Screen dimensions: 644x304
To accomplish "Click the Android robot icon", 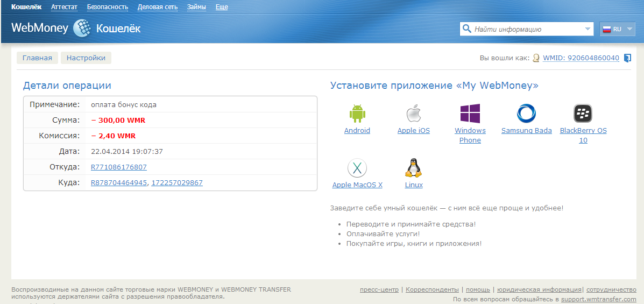I will click(x=357, y=114).
